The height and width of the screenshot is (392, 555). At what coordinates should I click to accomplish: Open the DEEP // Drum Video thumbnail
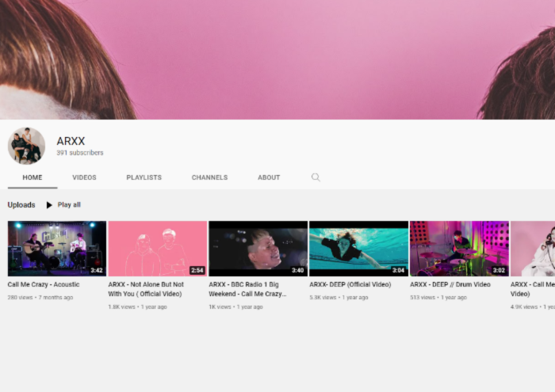tap(459, 249)
